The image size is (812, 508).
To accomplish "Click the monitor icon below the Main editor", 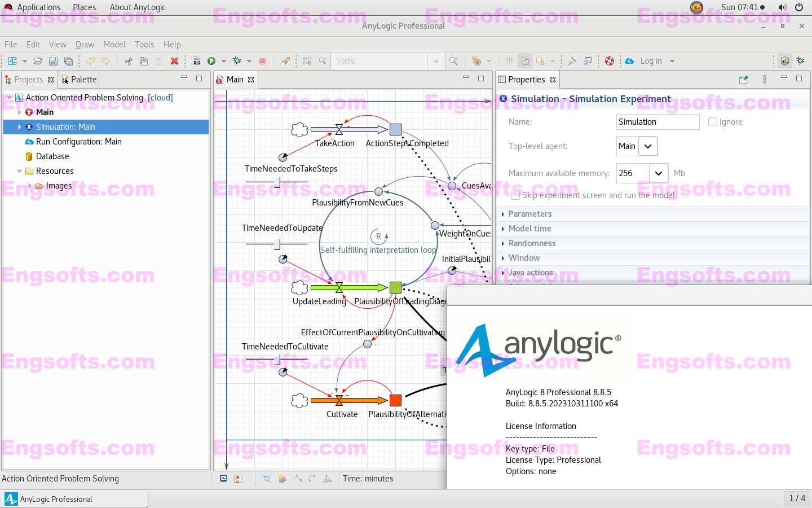I will point(223,479).
